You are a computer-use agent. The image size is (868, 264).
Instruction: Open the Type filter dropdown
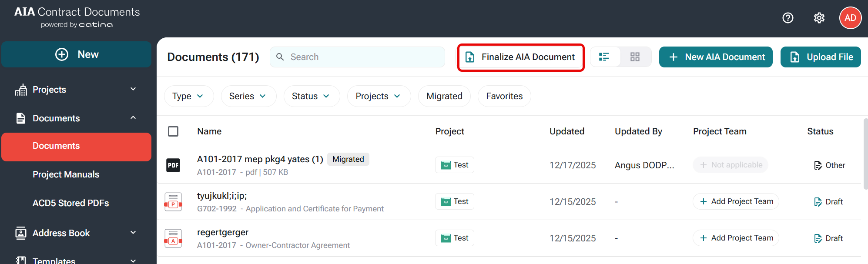tap(188, 96)
